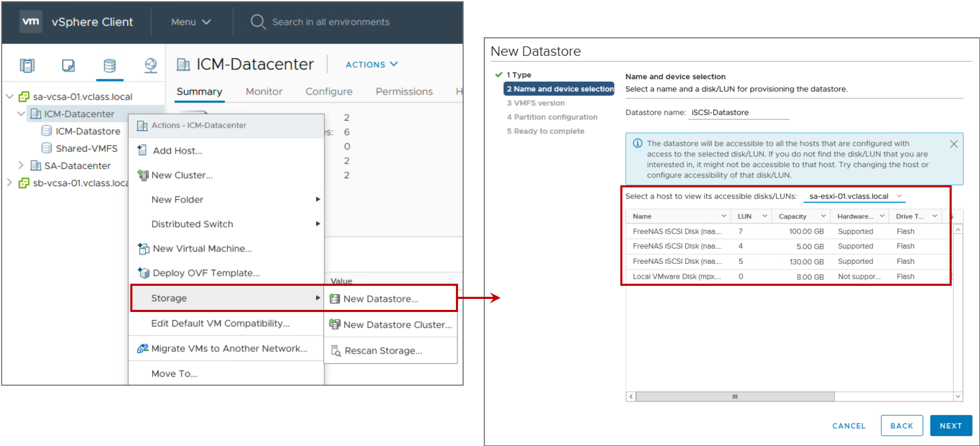Screen dimensions: 980x446
Task: Click the BACK button
Action: pyautogui.click(x=901, y=426)
